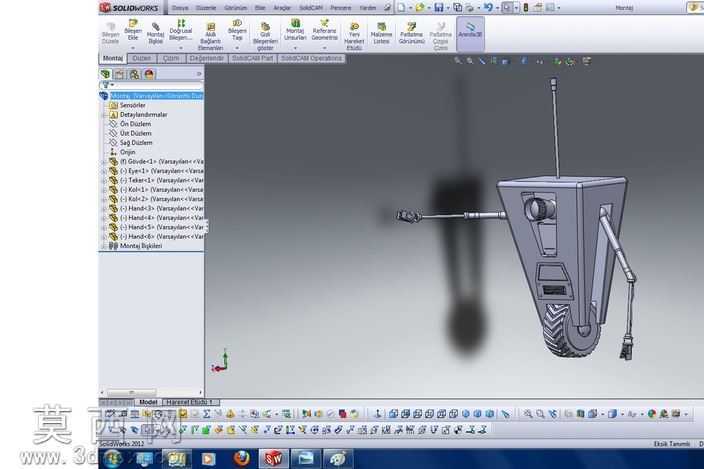Open the Görünüm menu
Viewport: 704px width, 469px height.
(235, 8)
